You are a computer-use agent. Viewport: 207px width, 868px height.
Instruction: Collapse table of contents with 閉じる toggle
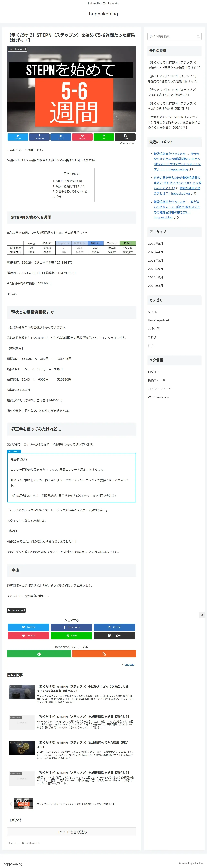(x=75, y=174)
